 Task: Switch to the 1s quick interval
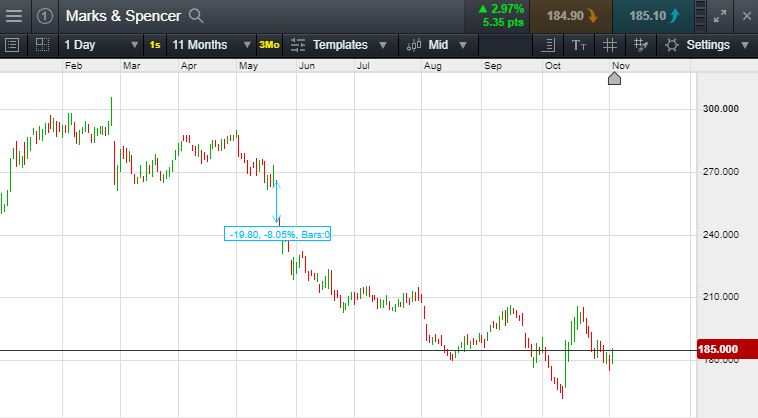click(155, 45)
